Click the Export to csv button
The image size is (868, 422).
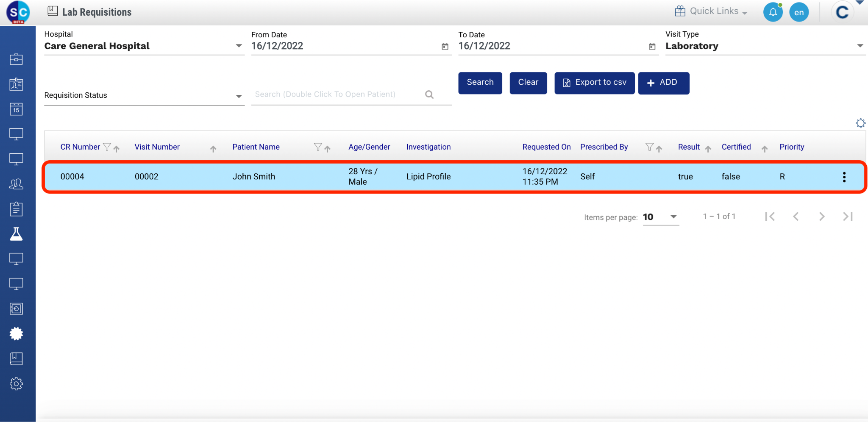pyautogui.click(x=594, y=83)
